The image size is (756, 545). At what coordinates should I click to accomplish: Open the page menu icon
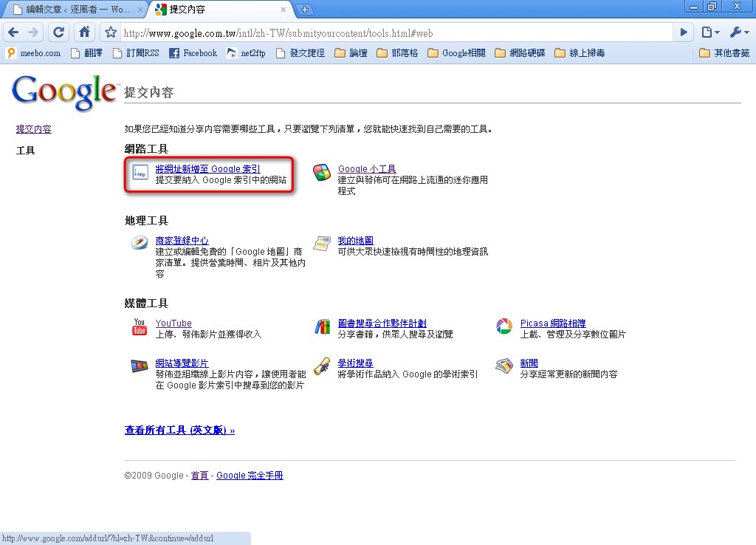(x=710, y=32)
